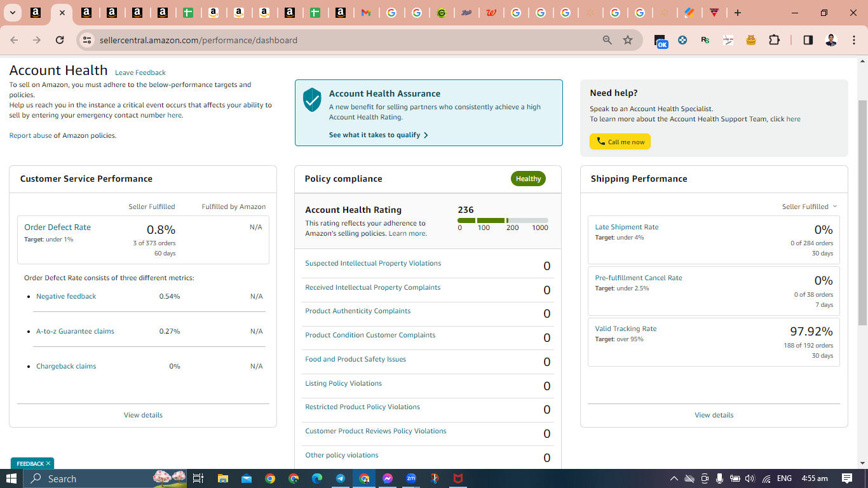Screen dimensions: 868x488
Task: Open Chrome three-dot menu
Action: pos(854,40)
